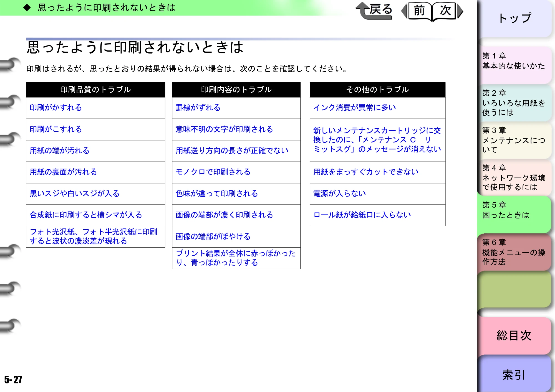Open 第6章 機能メニューの操作方法 tab
555x392 pixels.
pyautogui.click(x=515, y=252)
